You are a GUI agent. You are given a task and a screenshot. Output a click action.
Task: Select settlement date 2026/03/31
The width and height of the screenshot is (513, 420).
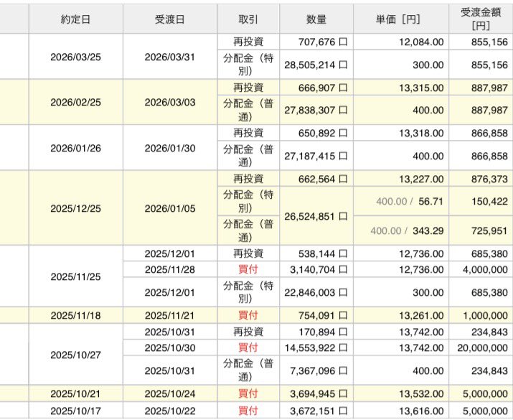tap(170, 57)
